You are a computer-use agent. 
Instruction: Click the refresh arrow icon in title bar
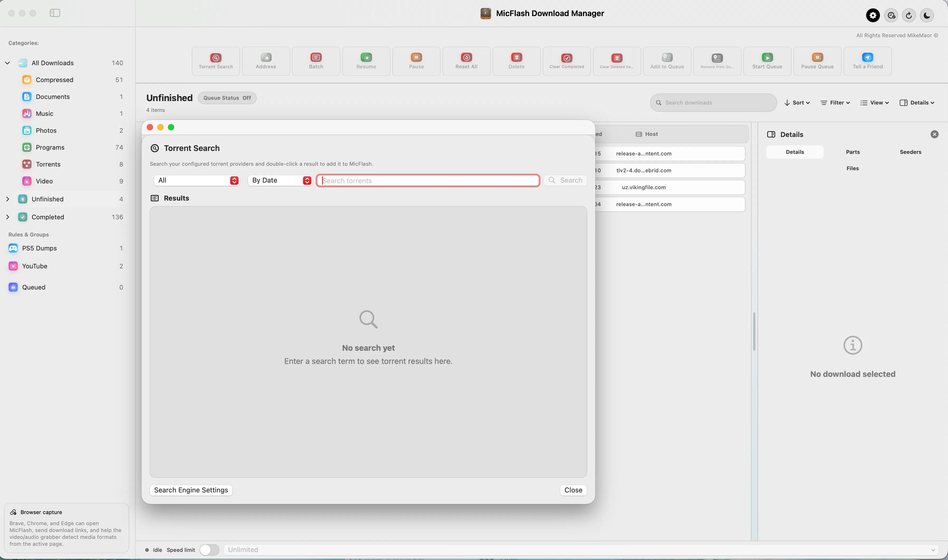tap(909, 16)
